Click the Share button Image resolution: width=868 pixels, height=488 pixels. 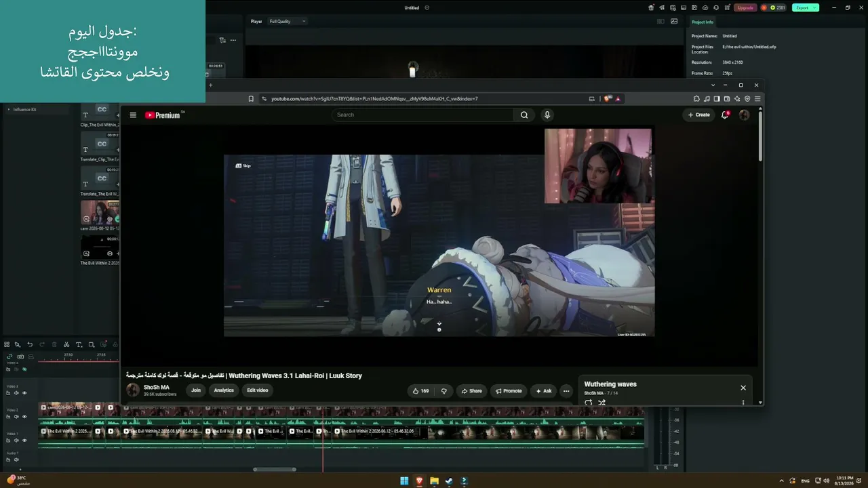point(471,391)
